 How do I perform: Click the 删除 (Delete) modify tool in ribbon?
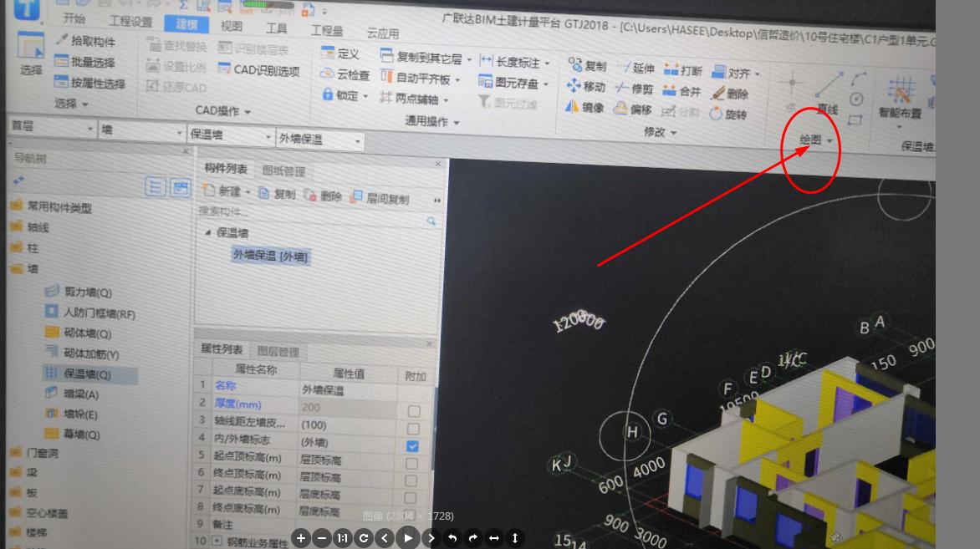tap(730, 94)
